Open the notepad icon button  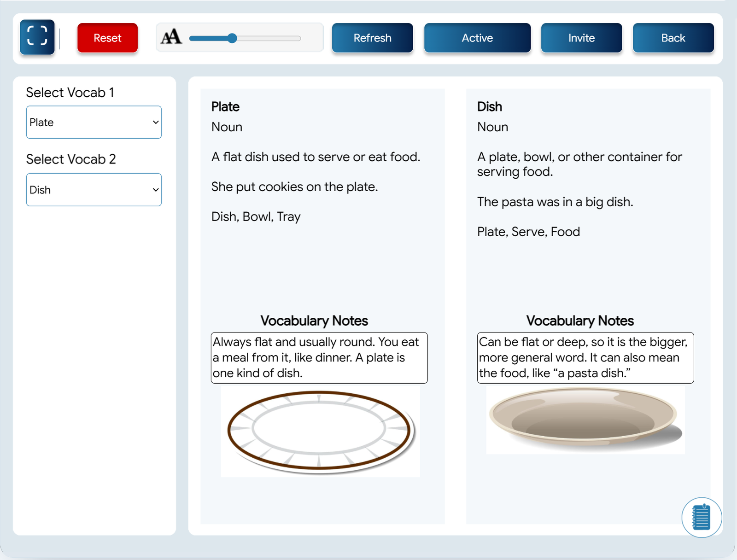pyautogui.click(x=702, y=517)
